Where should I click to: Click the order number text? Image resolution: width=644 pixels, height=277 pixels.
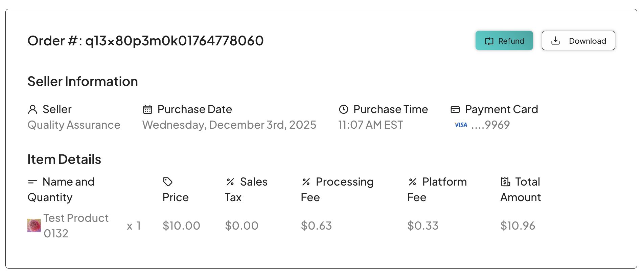145,41
